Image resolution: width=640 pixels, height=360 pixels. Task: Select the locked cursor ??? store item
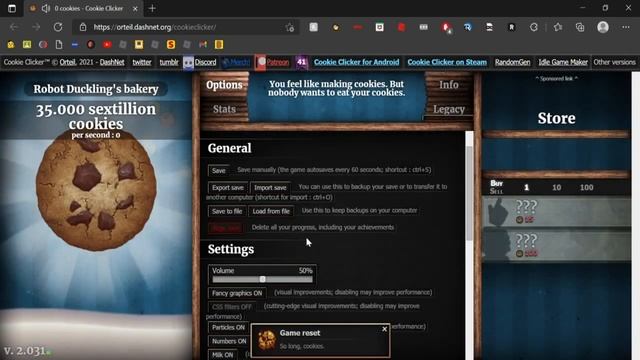pyautogui.click(x=556, y=211)
